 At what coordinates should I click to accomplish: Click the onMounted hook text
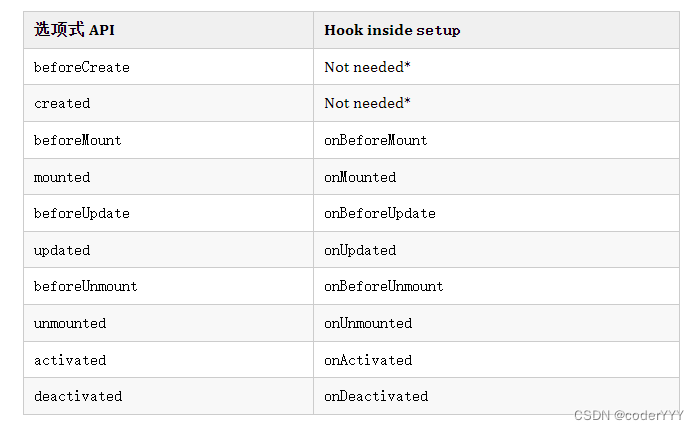click(360, 177)
